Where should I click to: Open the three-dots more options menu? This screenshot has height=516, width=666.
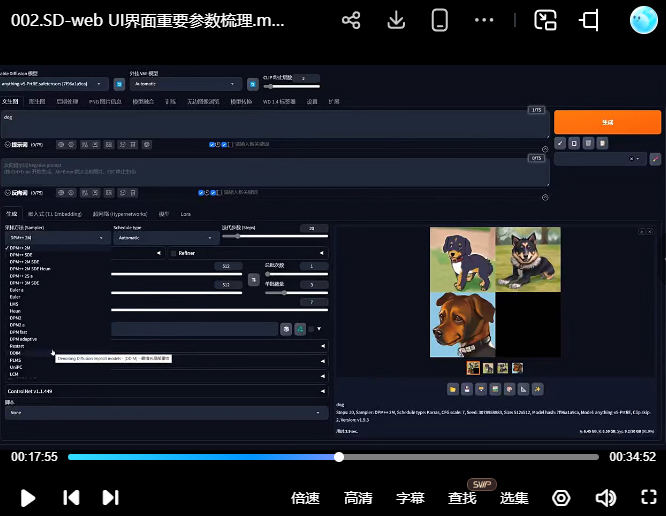coord(484,21)
